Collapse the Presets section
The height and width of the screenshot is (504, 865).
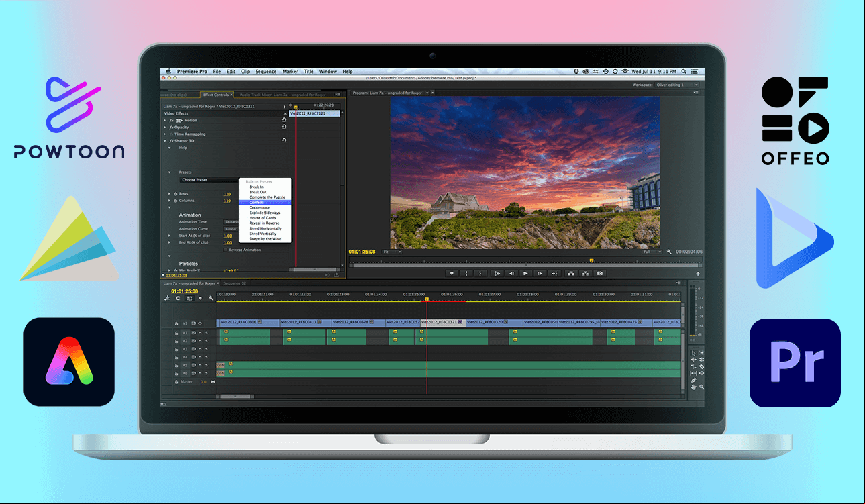click(169, 172)
